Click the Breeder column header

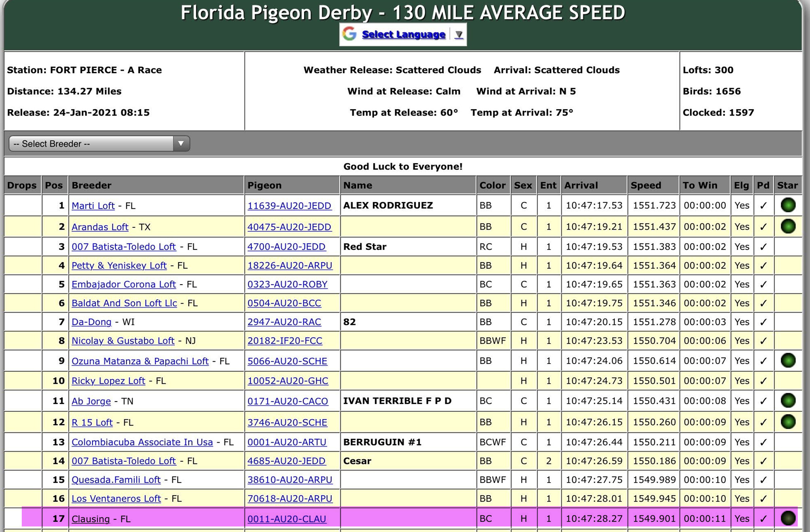pyautogui.click(x=91, y=185)
